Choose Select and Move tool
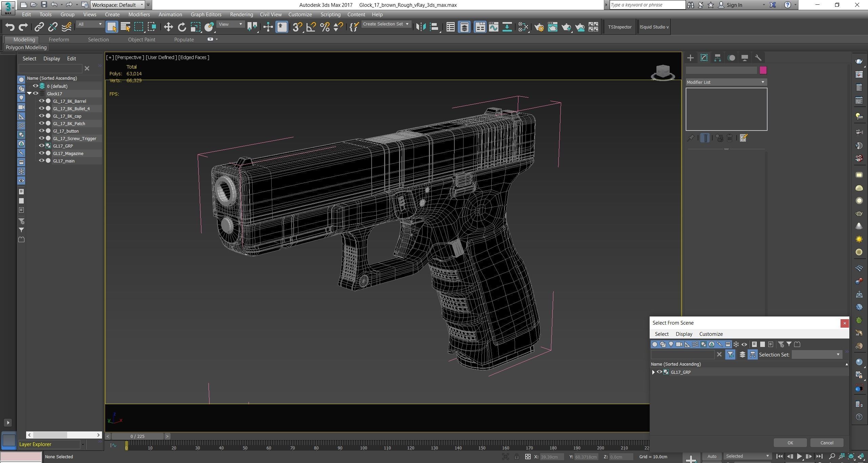The image size is (868, 463). point(168,27)
